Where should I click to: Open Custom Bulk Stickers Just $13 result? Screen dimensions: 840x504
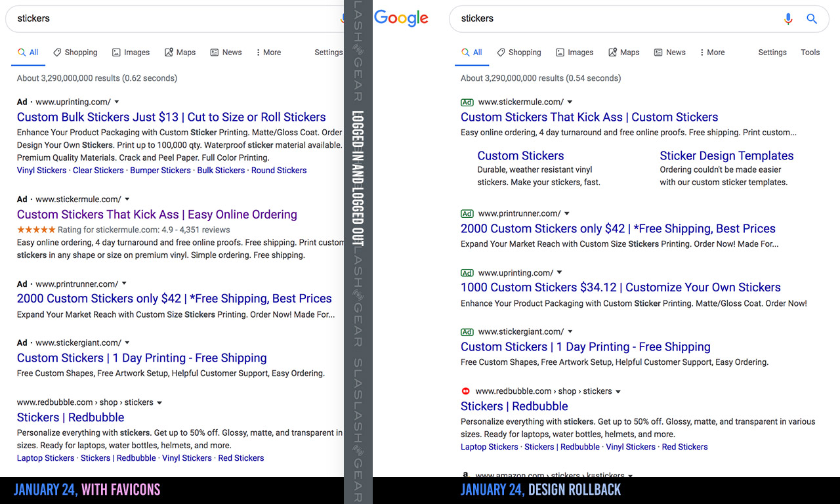pyautogui.click(x=171, y=117)
